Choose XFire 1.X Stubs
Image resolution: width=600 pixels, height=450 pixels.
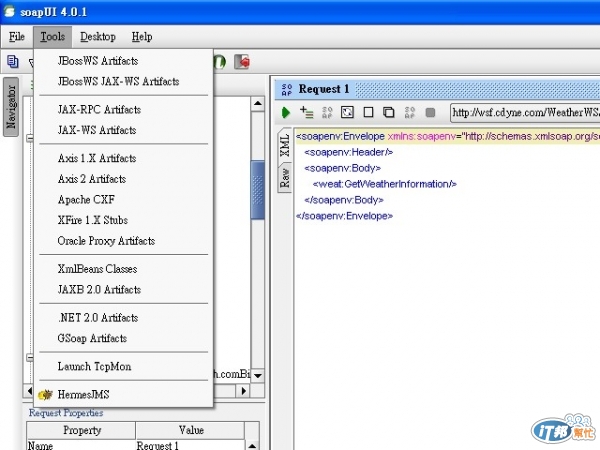(124, 220)
